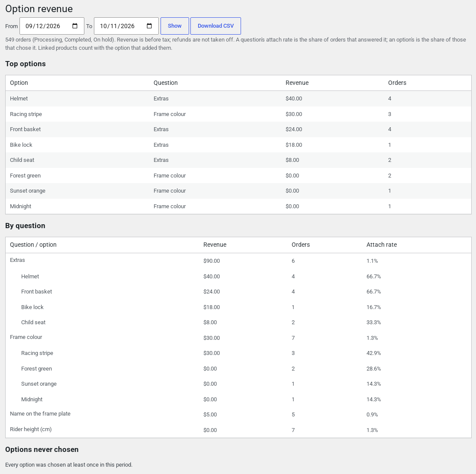Screen dimensions: 476x474
Task: Click the $8.00 revenue in Top options Child seat row
Action: click(293, 160)
